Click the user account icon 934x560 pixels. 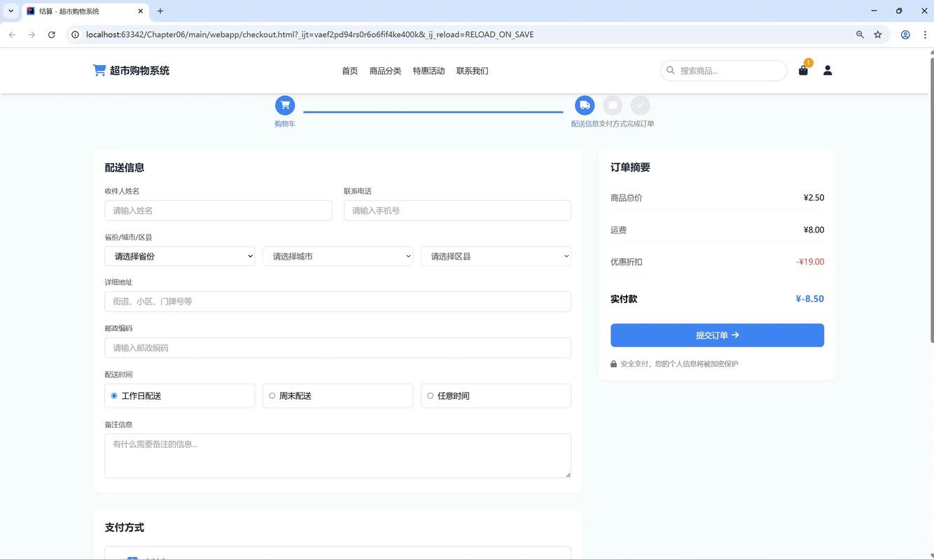point(827,70)
